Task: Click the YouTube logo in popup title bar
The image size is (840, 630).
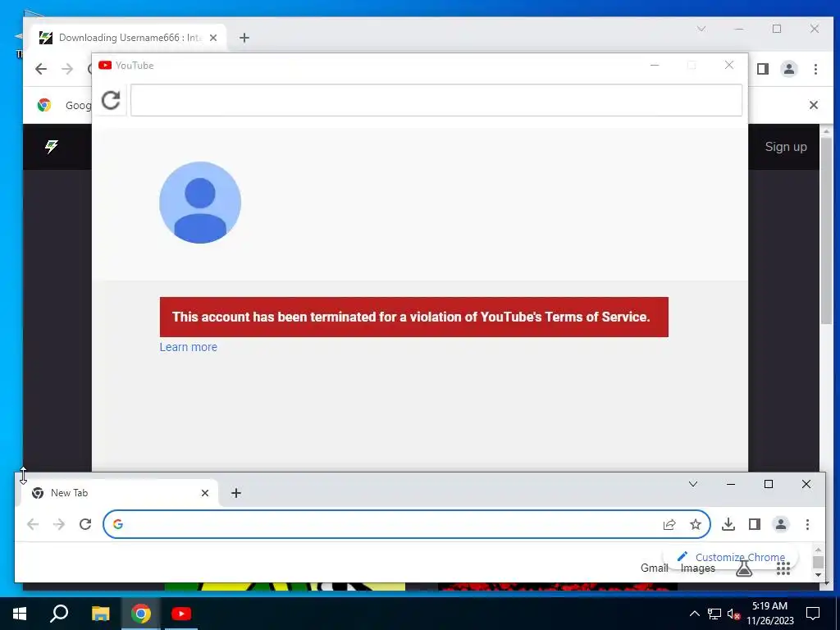Action: 105,66
